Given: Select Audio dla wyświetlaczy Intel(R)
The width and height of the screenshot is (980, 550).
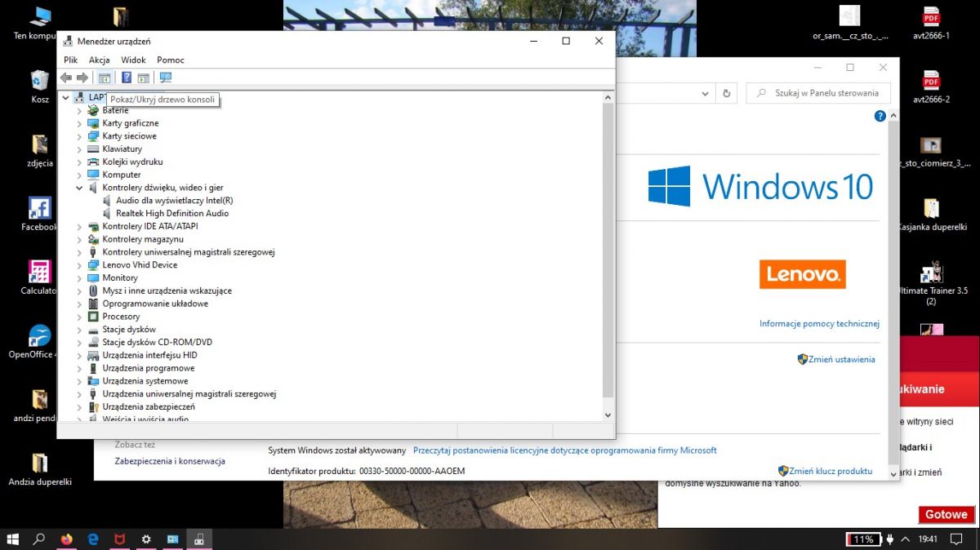Looking at the screenshot, I should [x=175, y=201].
